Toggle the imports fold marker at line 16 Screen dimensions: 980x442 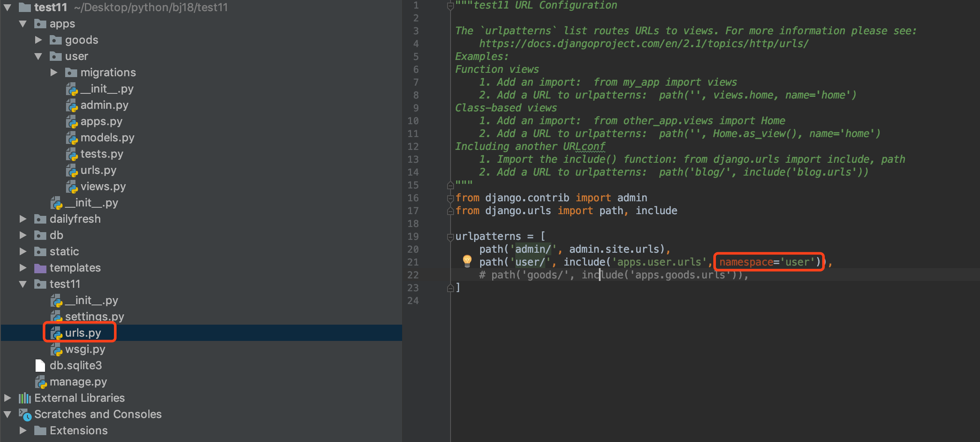(450, 198)
